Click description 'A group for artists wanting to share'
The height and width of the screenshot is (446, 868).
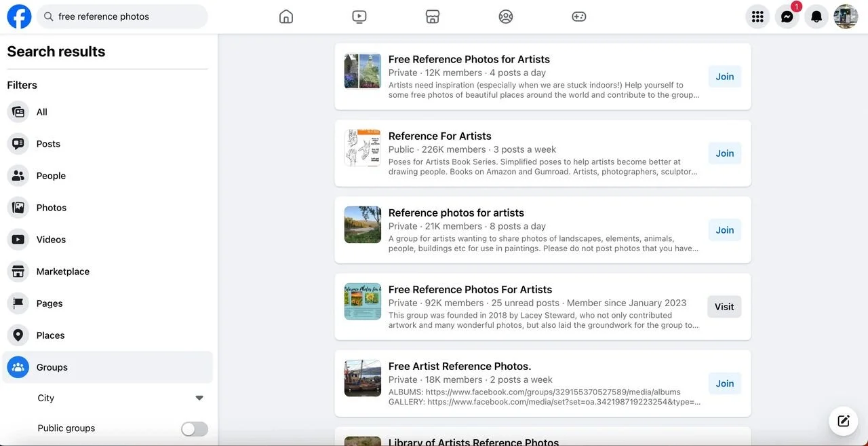pos(544,244)
